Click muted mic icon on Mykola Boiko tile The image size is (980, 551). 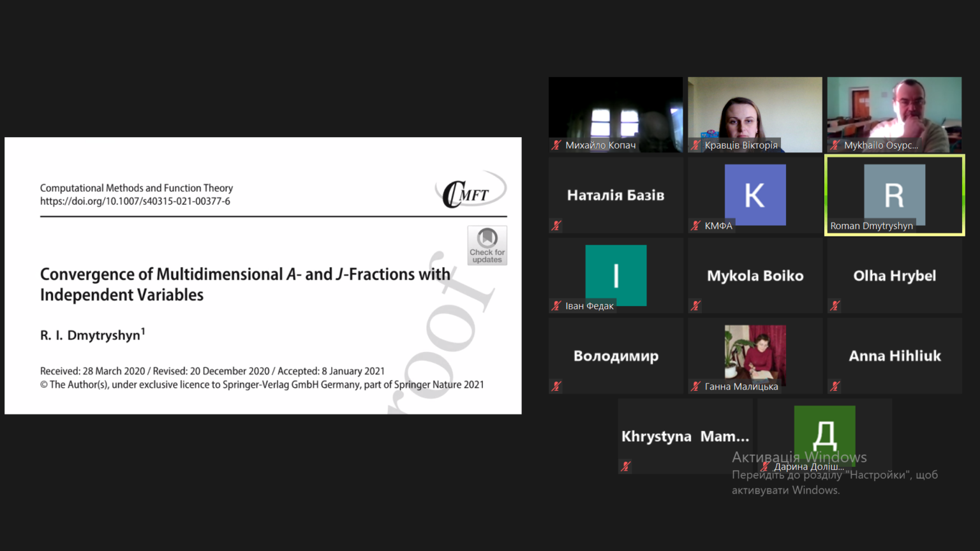[x=695, y=306]
